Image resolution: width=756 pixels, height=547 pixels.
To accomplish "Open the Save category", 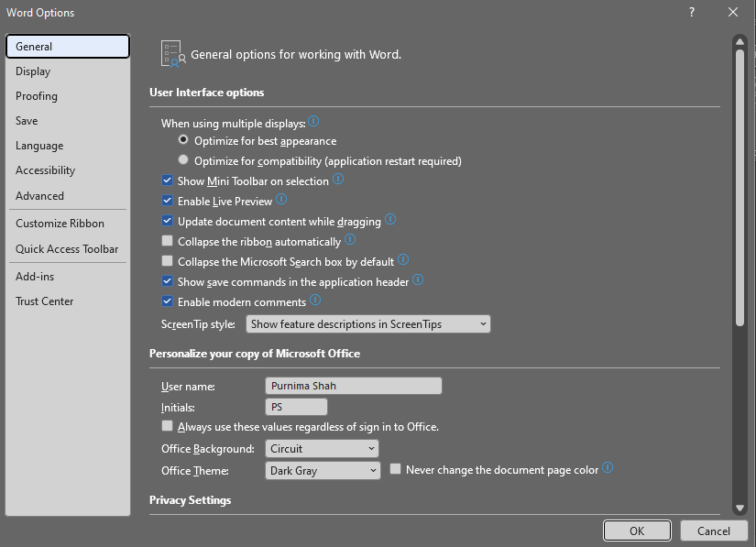I will (x=68, y=120).
